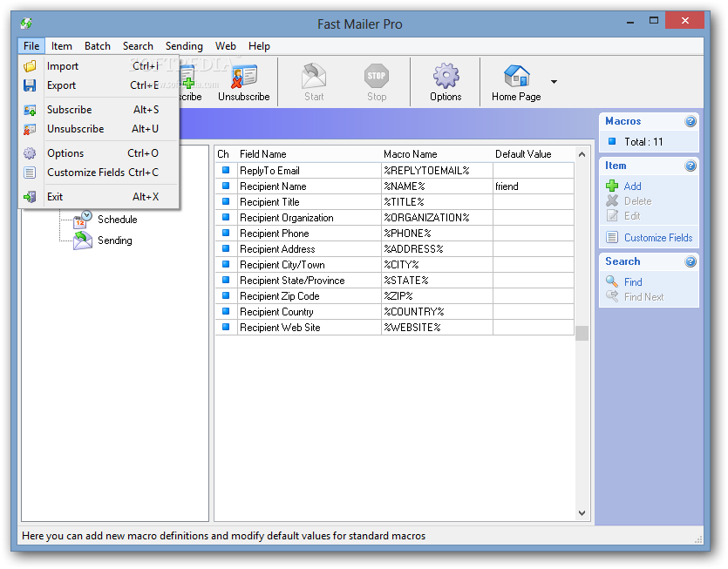Click Options gear icon in File menu

pyautogui.click(x=30, y=153)
